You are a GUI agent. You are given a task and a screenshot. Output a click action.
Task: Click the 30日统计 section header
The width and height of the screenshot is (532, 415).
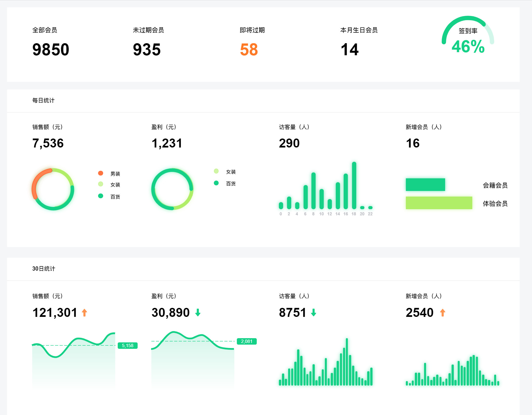click(x=44, y=269)
